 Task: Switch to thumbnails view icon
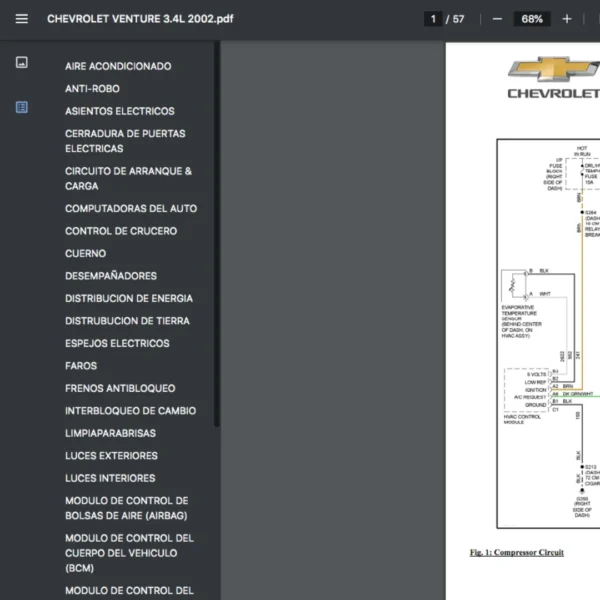(x=21, y=63)
